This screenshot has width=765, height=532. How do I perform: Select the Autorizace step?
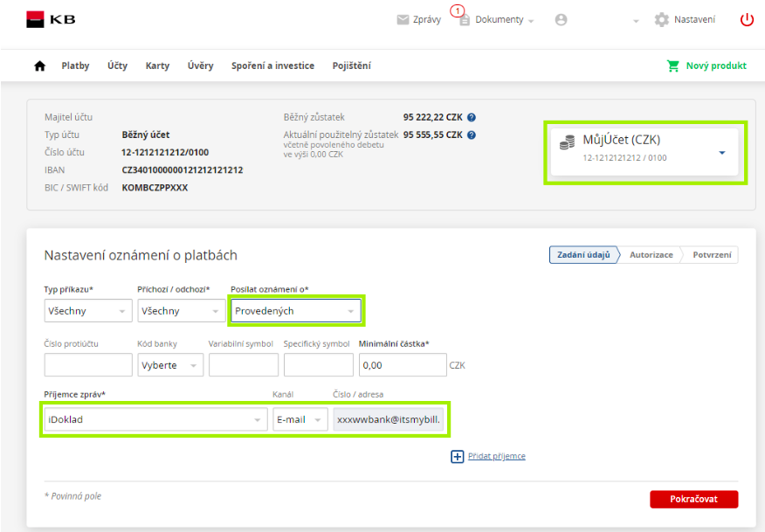(651, 255)
